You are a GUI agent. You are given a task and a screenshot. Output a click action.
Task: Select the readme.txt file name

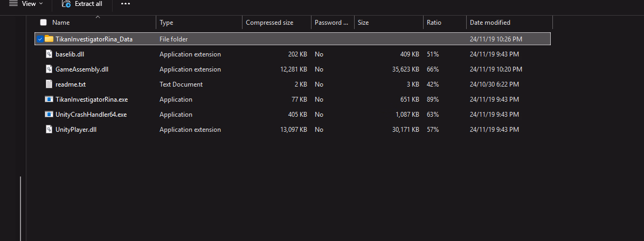71,84
